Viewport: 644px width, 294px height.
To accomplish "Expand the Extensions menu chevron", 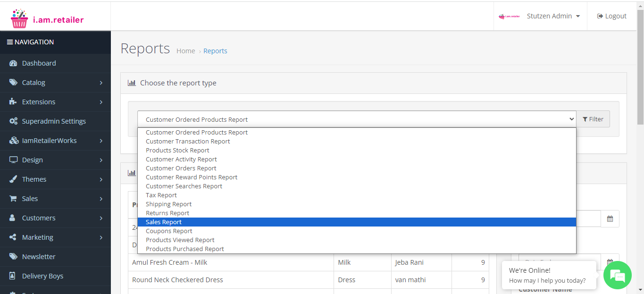I will coord(101,102).
